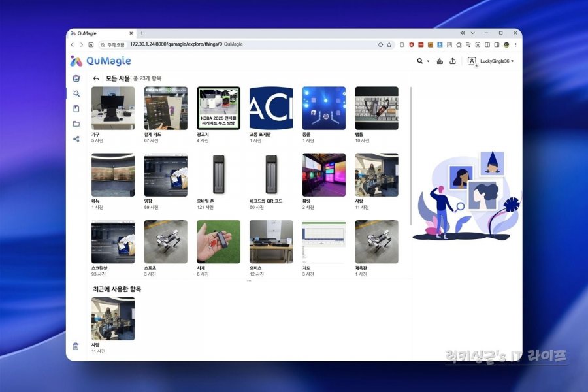The height and width of the screenshot is (392, 588).
Task: Open the extensions puzzle icon
Action: point(459,44)
